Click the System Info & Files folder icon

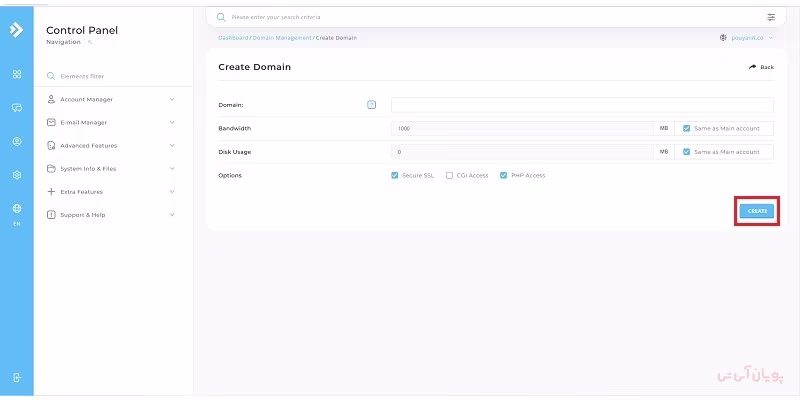(x=51, y=168)
